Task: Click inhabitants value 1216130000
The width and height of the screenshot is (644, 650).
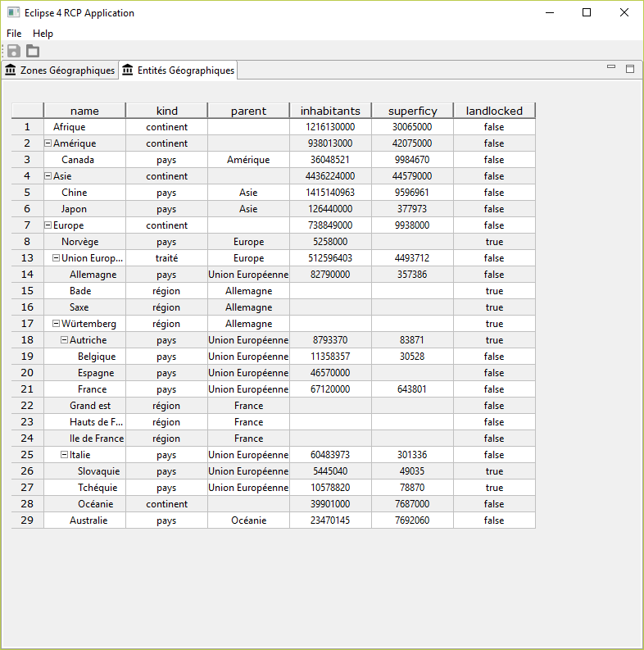Action: coord(330,127)
